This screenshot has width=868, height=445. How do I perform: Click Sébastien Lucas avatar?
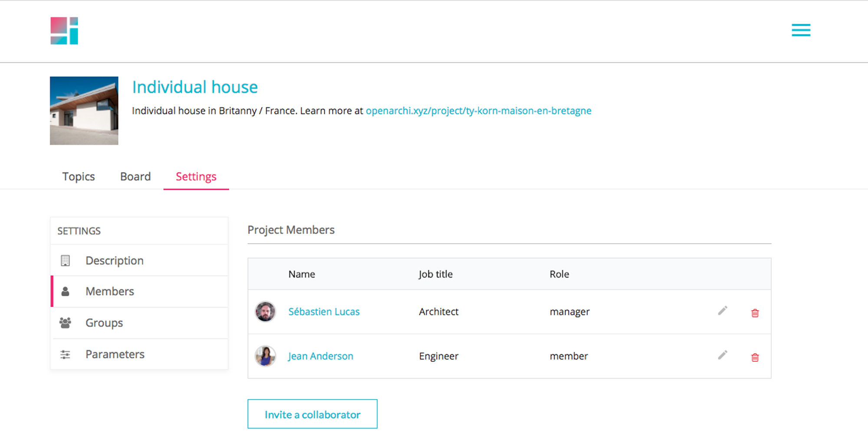(x=265, y=311)
